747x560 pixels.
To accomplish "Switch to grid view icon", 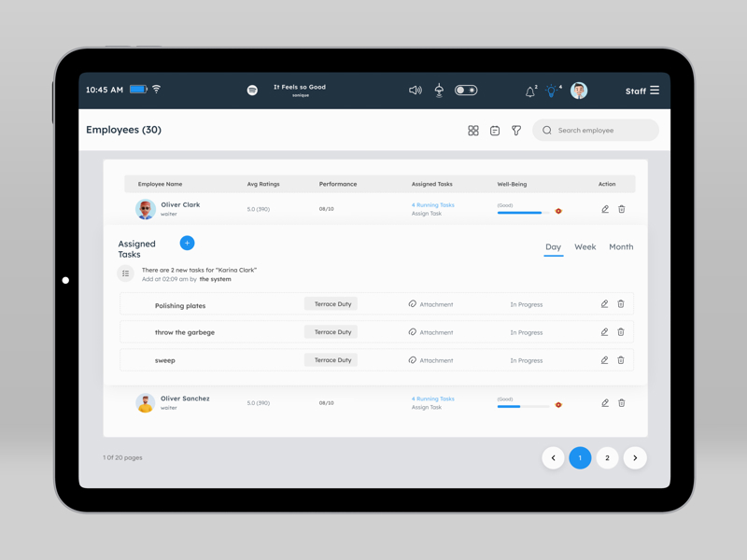I will pyautogui.click(x=473, y=131).
